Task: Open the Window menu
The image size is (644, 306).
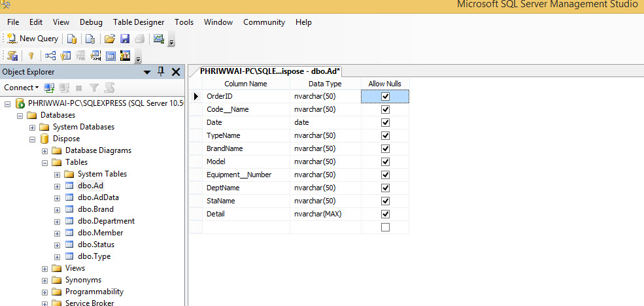Action: click(218, 22)
